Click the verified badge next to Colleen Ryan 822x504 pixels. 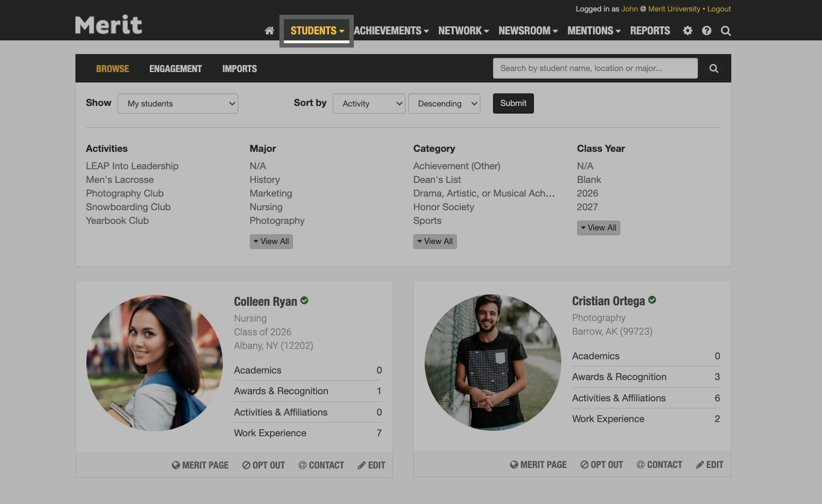[304, 300]
